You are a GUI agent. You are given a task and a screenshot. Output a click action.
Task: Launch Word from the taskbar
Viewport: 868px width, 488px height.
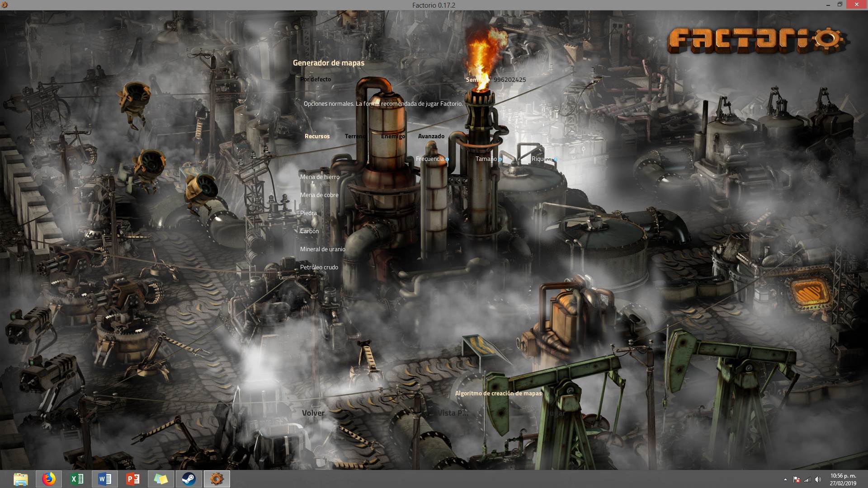(x=105, y=479)
